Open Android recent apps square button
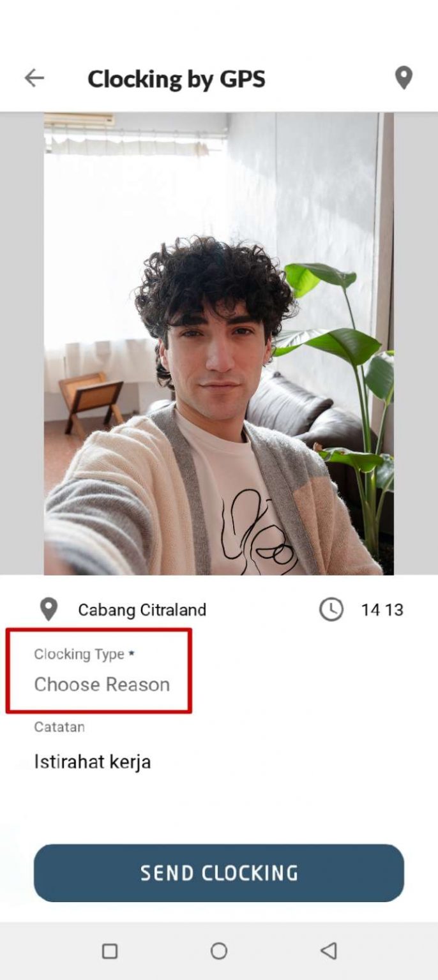This screenshot has width=438, height=980. click(x=110, y=951)
